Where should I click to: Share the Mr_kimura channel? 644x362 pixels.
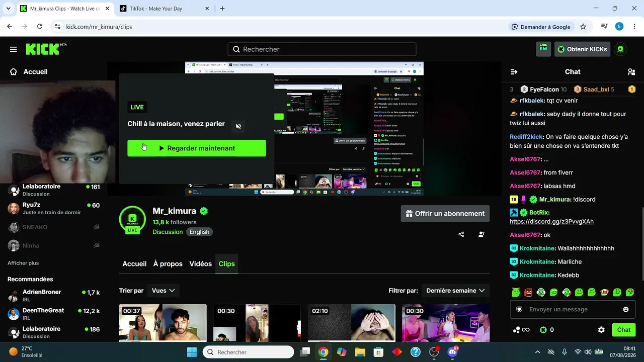click(x=461, y=234)
